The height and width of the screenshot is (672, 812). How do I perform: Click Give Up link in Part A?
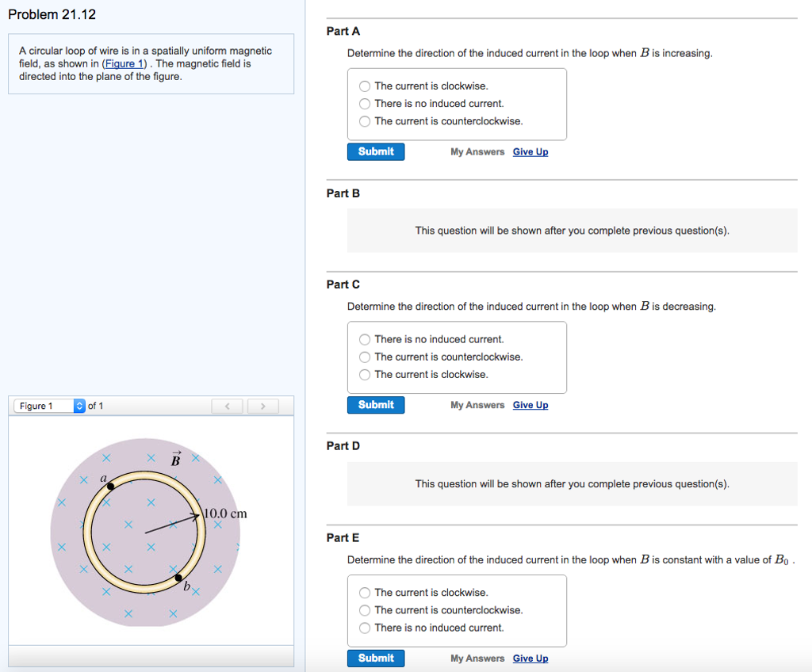coord(530,151)
